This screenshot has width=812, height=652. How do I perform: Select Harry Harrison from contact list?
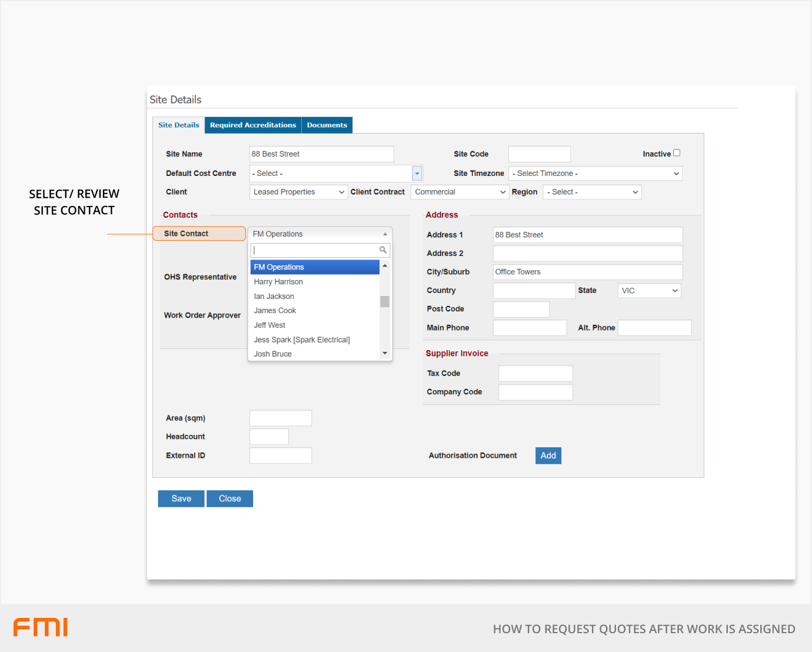[278, 282]
